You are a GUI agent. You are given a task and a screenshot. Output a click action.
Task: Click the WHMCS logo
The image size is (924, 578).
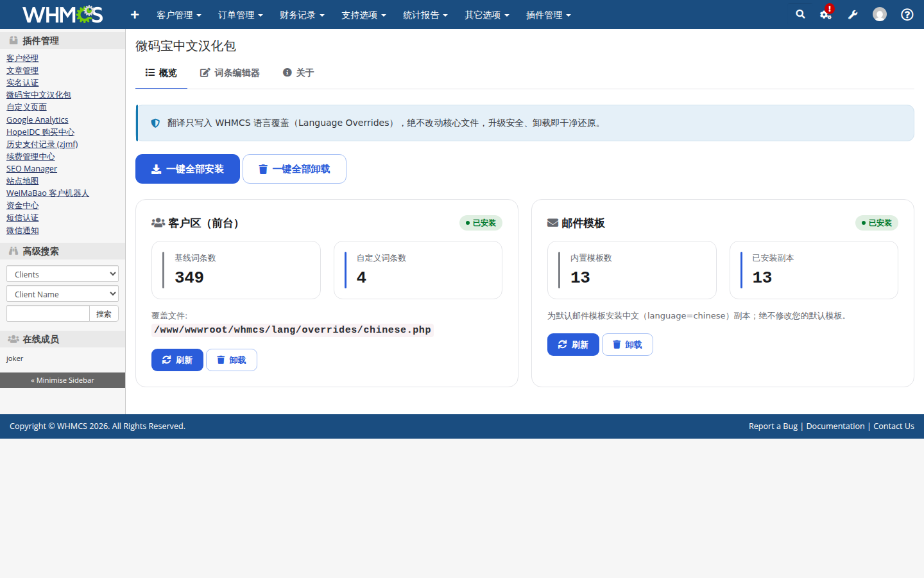click(62, 14)
